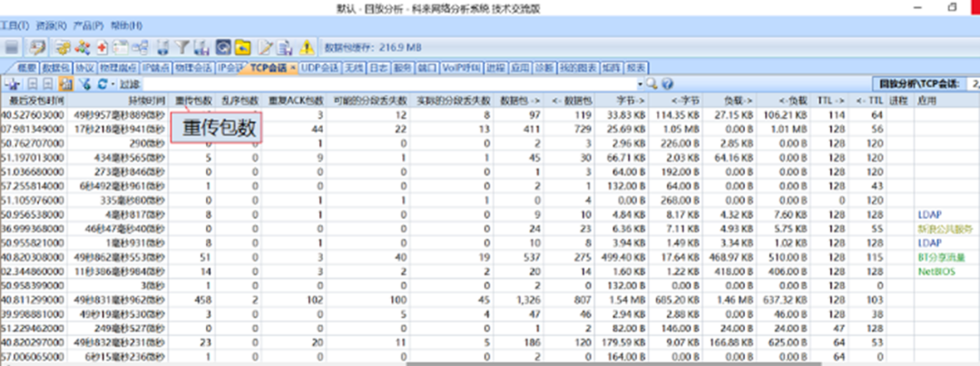The width and height of the screenshot is (980, 366).
Task: Click the pencil notepad toolbar icon
Action: click(266, 47)
